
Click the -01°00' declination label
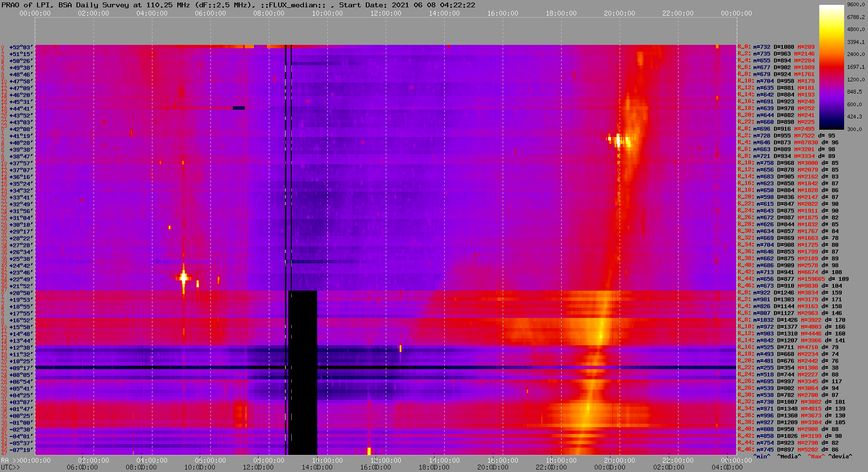pos(21,423)
